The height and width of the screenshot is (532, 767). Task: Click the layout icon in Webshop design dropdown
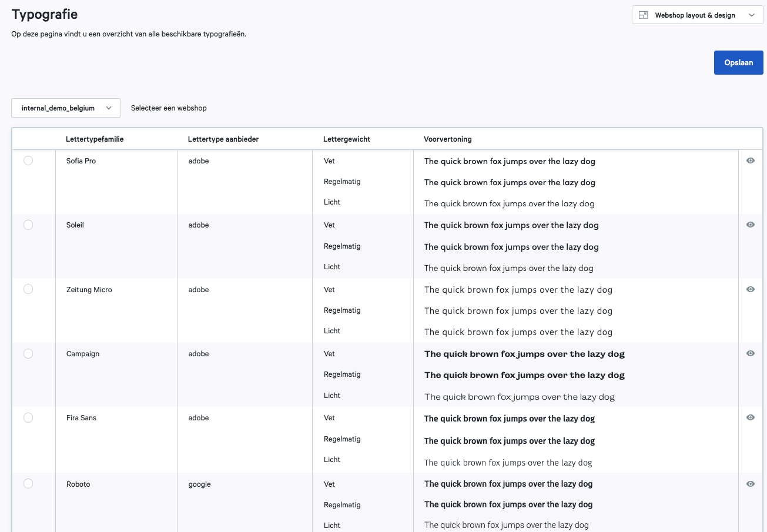[644, 15]
